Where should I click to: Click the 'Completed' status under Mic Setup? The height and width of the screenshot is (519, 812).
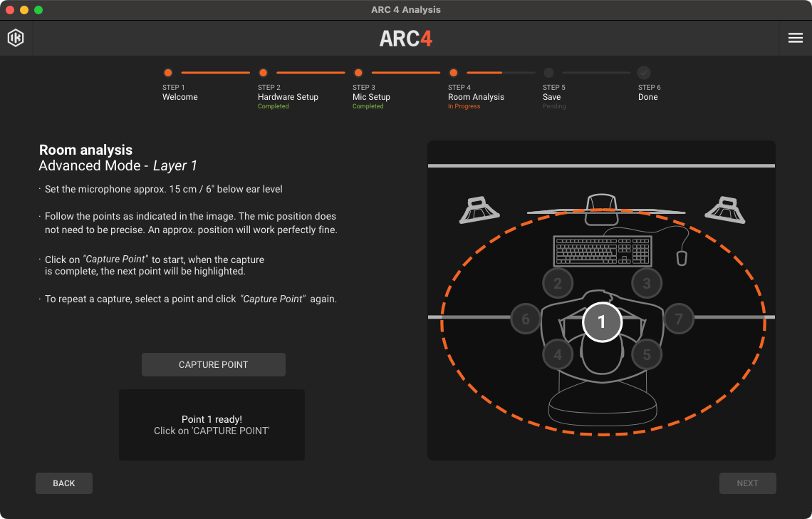(368, 106)
